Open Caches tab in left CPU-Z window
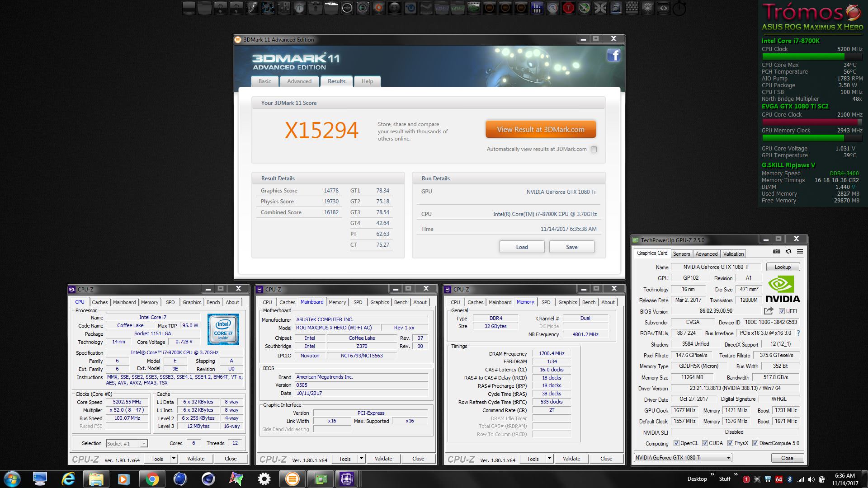Screen dimensions: 868x488 [x=100, y=302]
